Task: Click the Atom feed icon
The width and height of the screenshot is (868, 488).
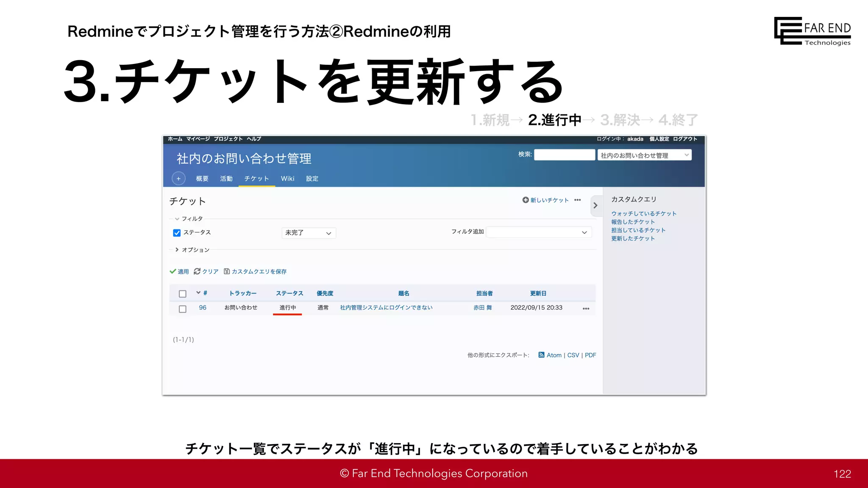Action: pyautogui.click(x=541, y=355)
